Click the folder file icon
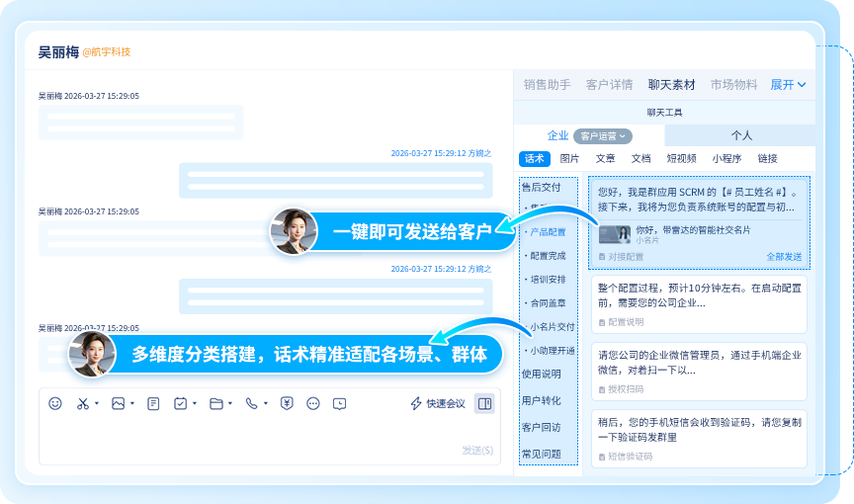The height and width of the screenshot is (504, 854). point(216,403)
